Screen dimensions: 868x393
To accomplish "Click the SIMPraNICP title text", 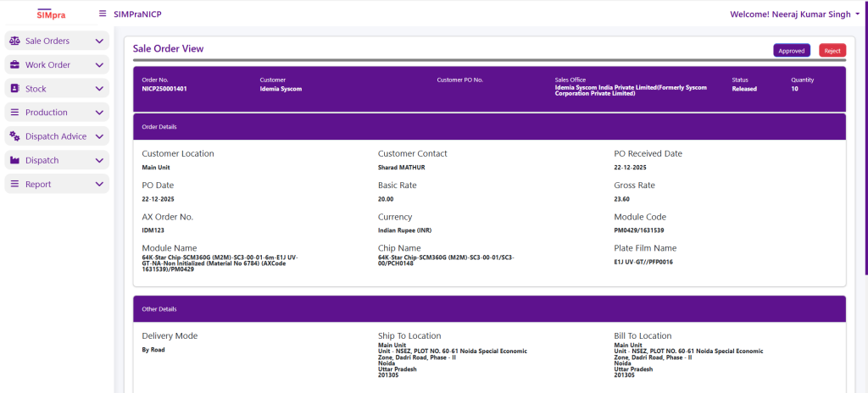I will click(x=137, y=14).
